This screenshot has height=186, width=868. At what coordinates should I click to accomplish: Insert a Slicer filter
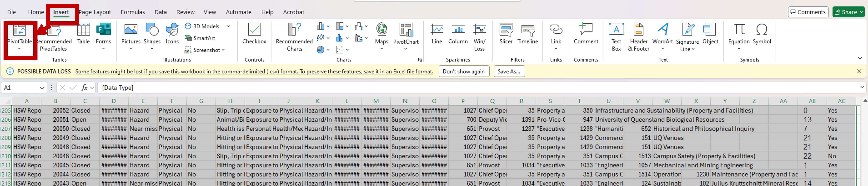pyautogui.click(x=506, y=34)
